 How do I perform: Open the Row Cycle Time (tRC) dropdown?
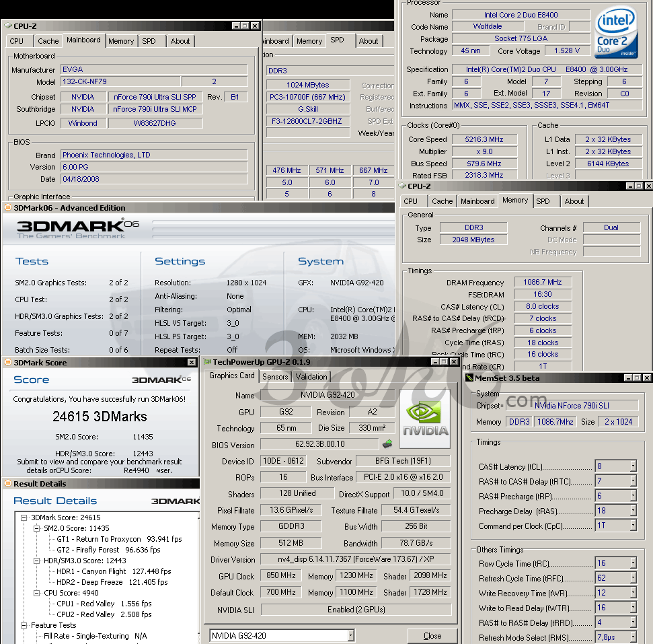pyautogui.click(x=633, y=563)
